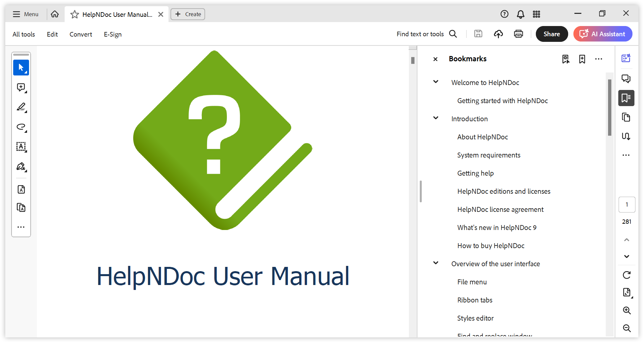
Task: Open File menu bookmark
Action: point(472,282)
